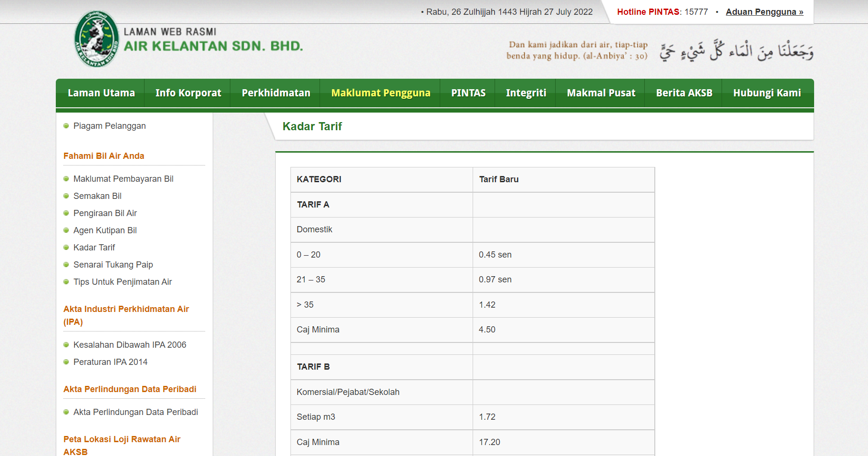Select the 1.42 value cell
Viewport: 868px width, 456px height.
pos(564,305)
